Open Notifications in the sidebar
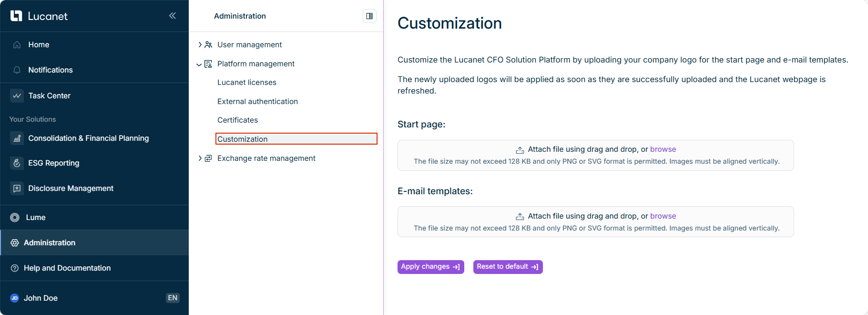This screenshot has width=868, height=315. point(94,70)
